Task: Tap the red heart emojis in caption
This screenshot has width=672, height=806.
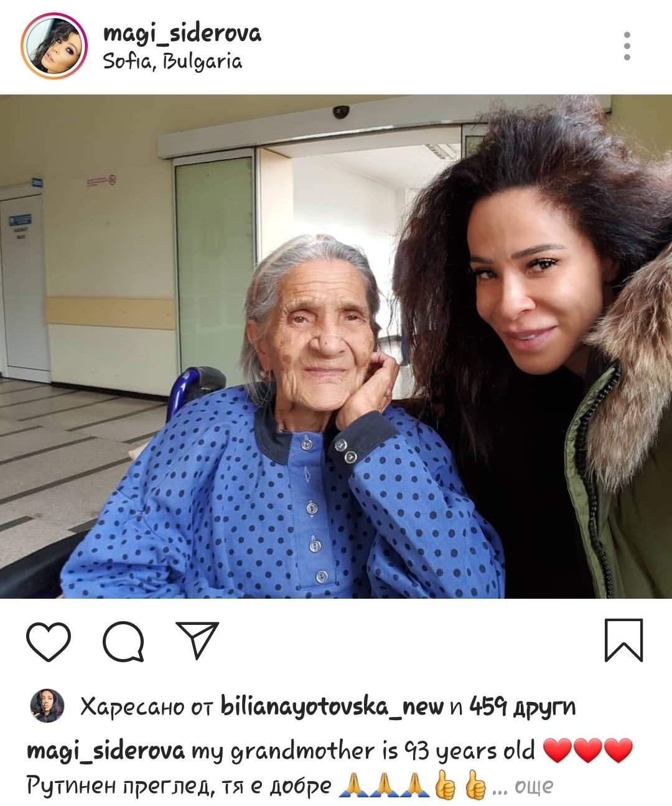Action: coord(588,751)
